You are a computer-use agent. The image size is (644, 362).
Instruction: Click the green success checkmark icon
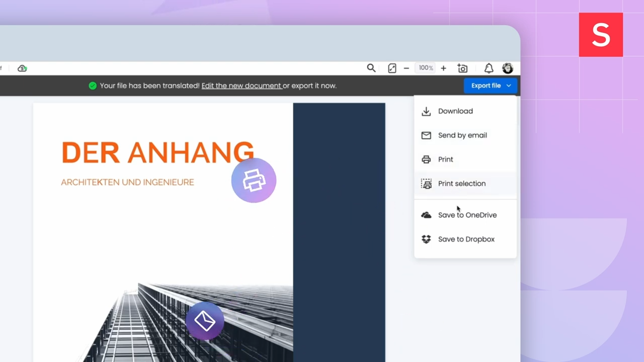[93, 86]
